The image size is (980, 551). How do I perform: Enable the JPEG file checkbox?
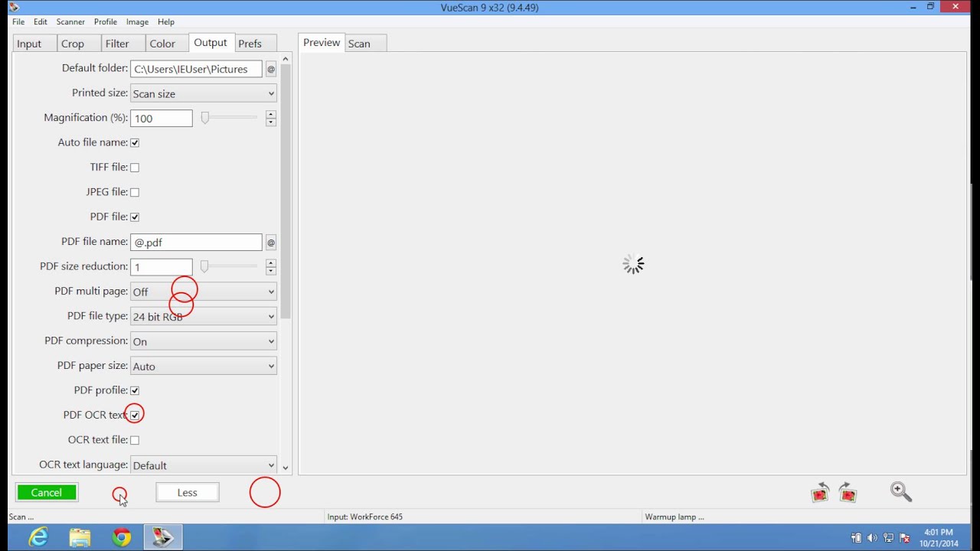coord(135,192)
